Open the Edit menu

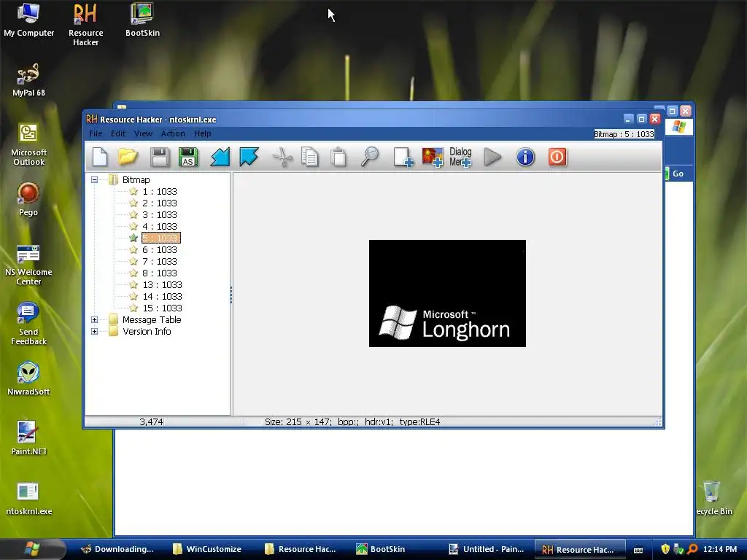pyautogui.click(x=118, y=134)
